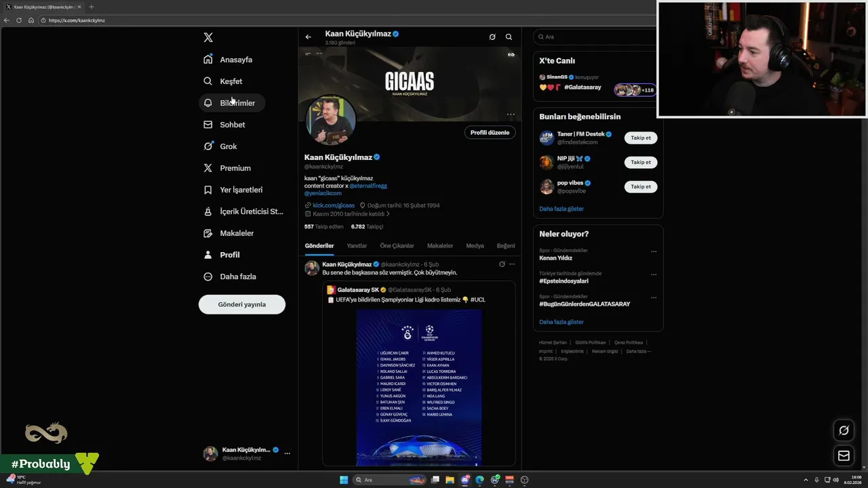Switch to Makaleler profile tab

pyautogui.click(x=440, y=246)
